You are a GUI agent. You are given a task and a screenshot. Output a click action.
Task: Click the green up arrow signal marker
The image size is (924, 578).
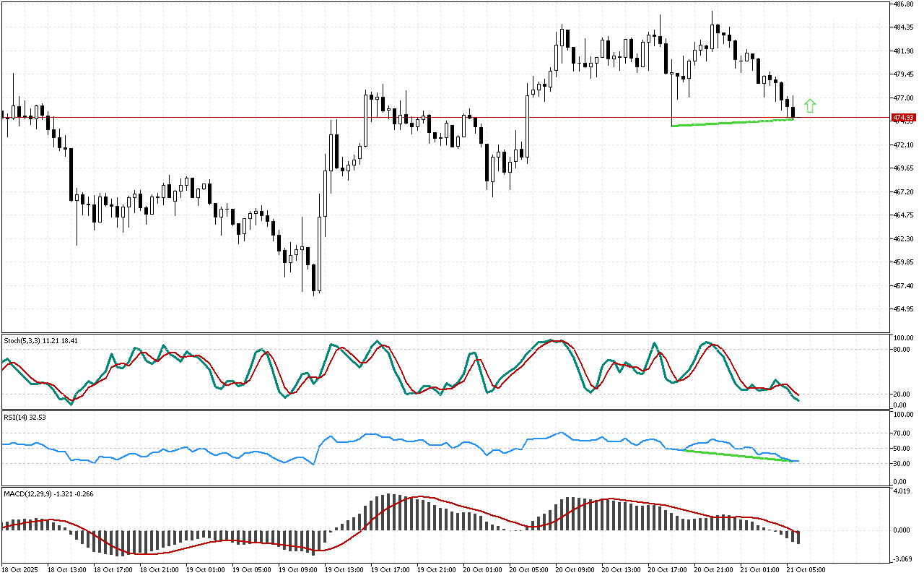(x=810, y=105)
